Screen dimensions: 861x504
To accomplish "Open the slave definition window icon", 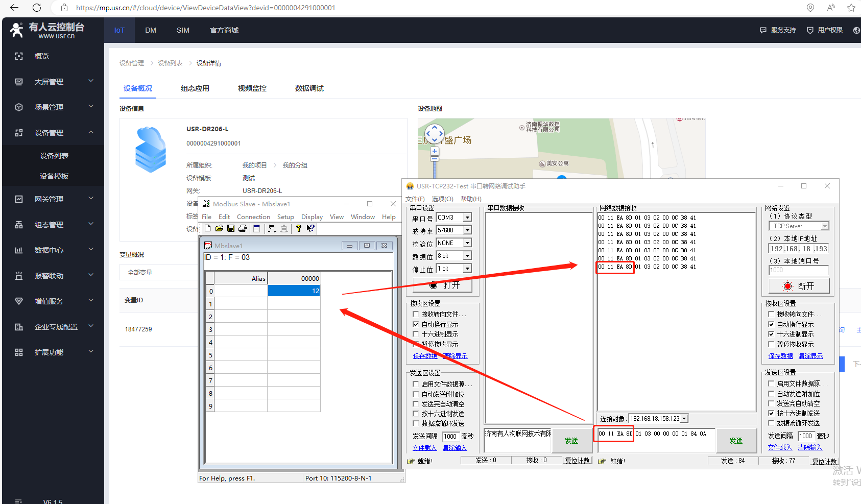I will click(256, 228).
